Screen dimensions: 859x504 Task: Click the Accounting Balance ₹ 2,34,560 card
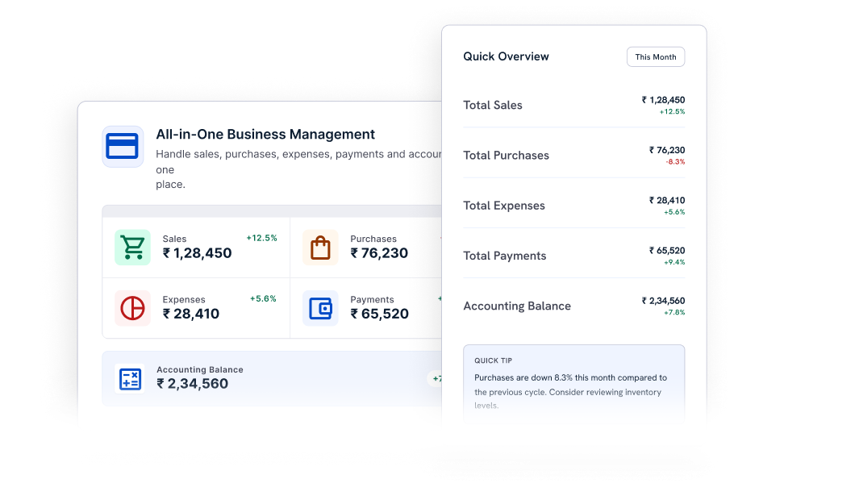(272, 378)
